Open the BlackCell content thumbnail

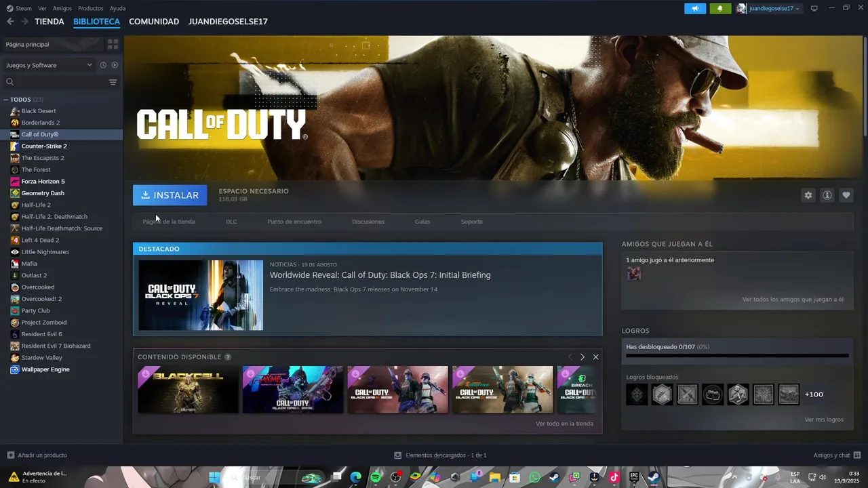click(x=188, y=390)
